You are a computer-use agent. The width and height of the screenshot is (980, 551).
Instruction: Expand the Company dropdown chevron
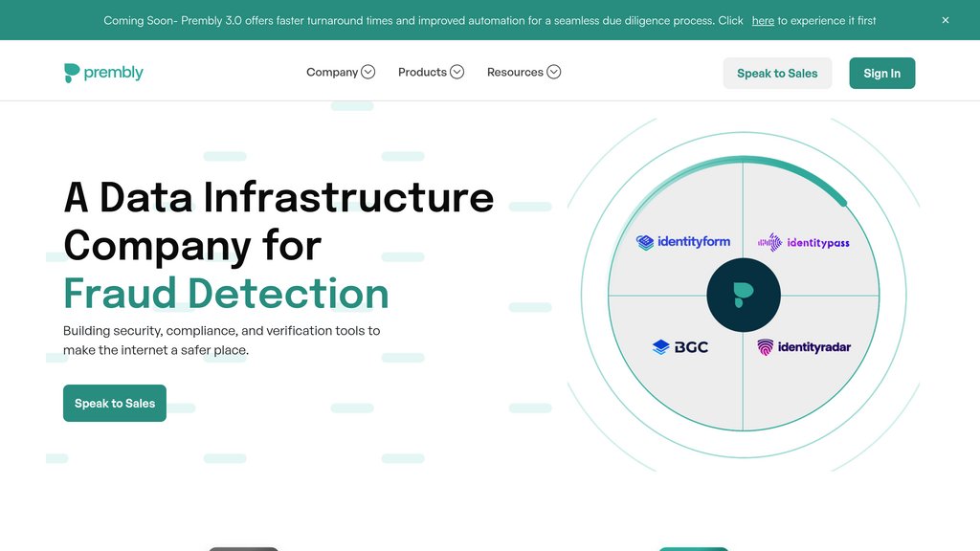click(368, 73)
